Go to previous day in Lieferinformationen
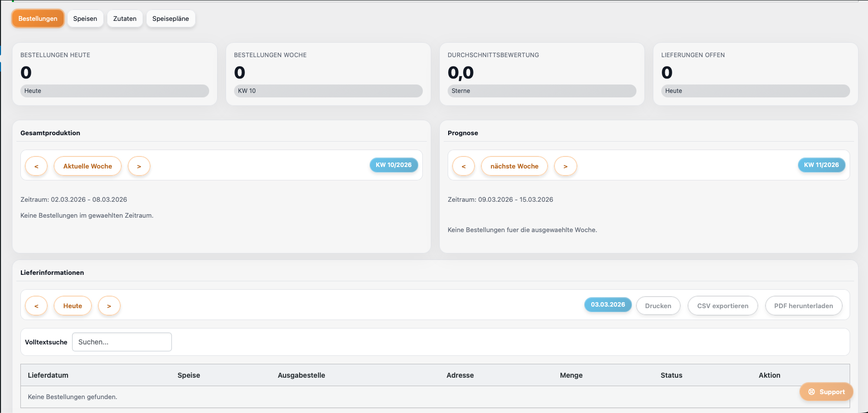 36,306
